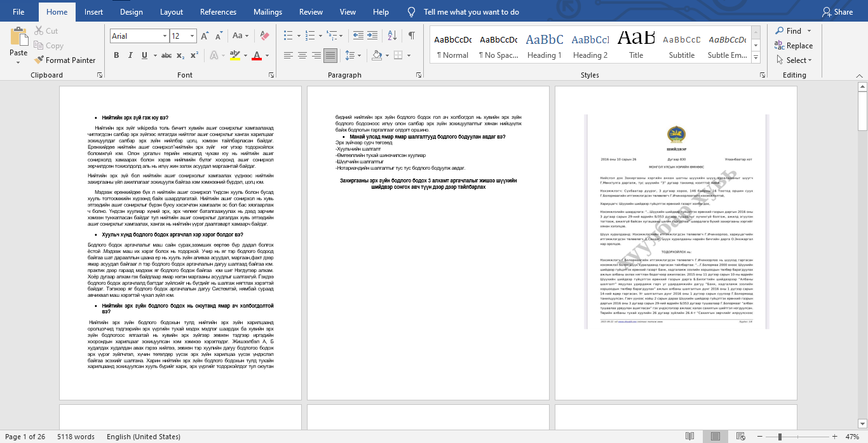Viewport: 868px width, 443px height.
Task: Toggle italic formatting
Action: (130, 55)
